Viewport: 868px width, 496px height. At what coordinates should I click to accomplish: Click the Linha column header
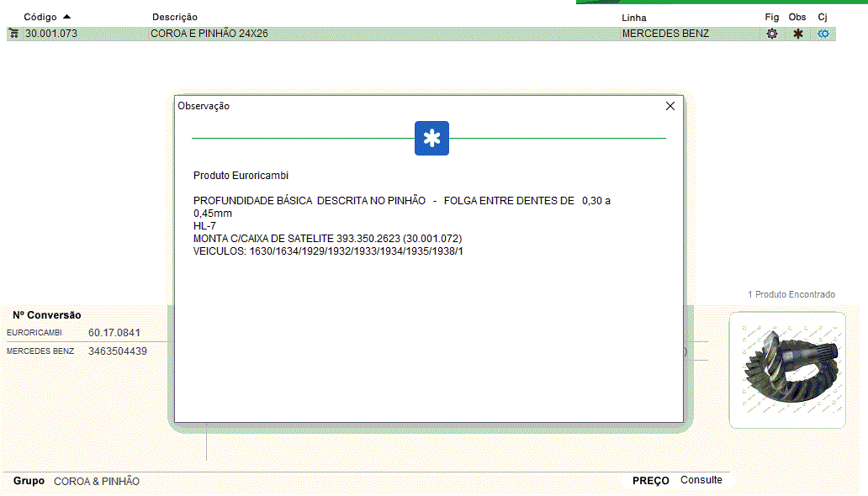(x=634, y=18)
